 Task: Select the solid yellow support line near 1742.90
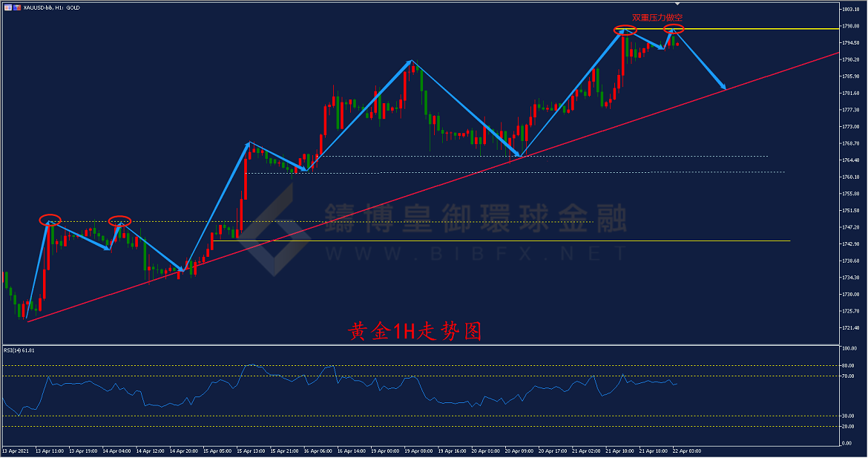[x=519, y=241]
